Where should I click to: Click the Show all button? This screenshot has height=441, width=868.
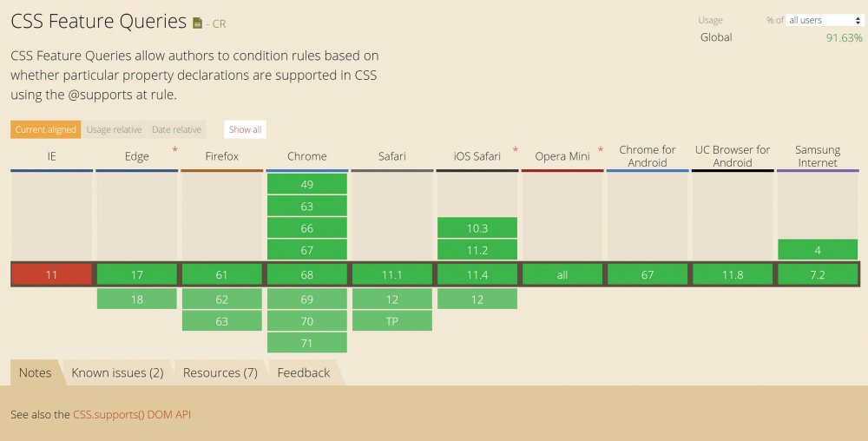246,129
